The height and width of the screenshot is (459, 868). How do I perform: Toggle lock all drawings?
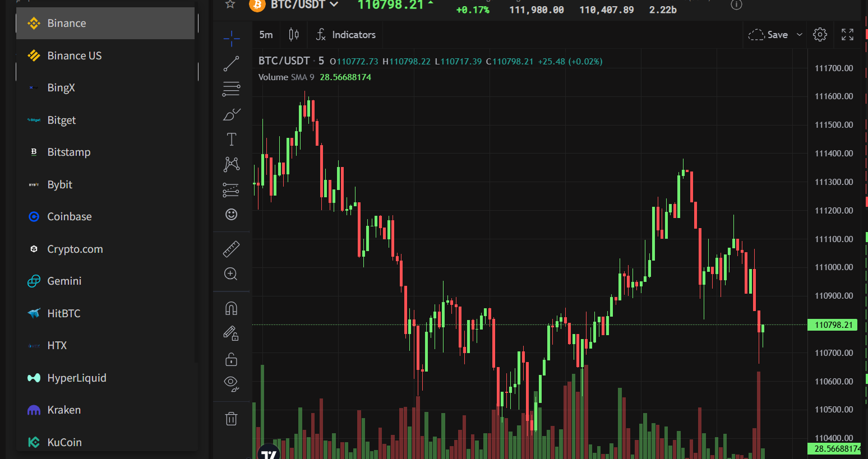[x=231, y=359]
